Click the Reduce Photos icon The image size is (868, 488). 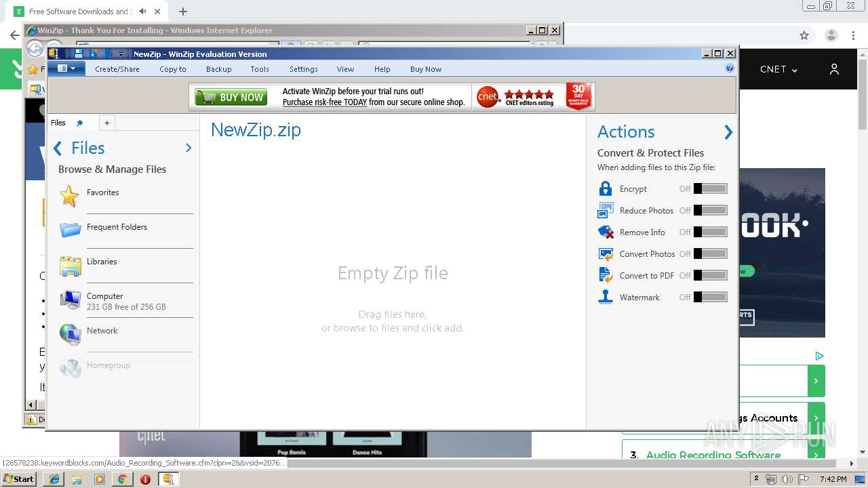click(x=606, y=211)
